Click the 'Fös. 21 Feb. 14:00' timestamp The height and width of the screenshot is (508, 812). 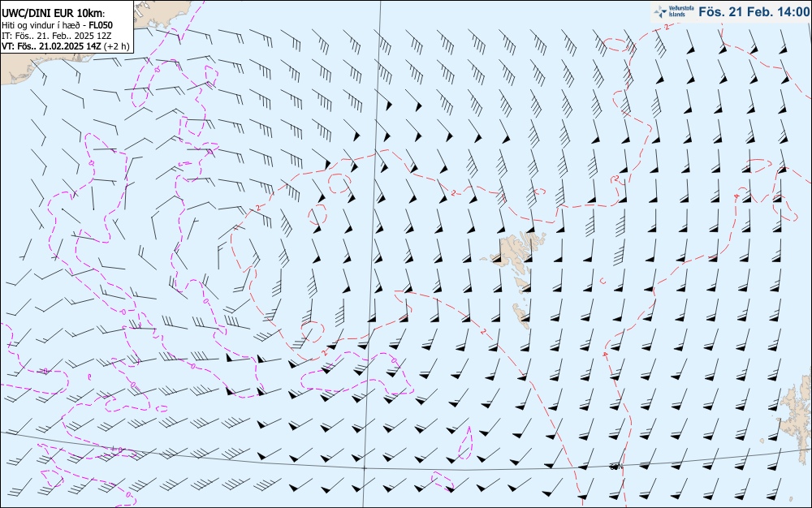pyautogui.click(x=754, y=12)
